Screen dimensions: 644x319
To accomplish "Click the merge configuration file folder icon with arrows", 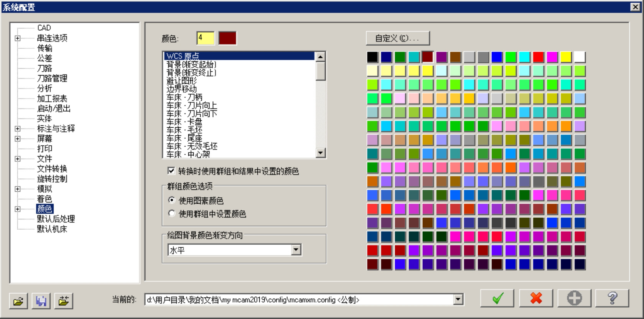I will 64,301.
